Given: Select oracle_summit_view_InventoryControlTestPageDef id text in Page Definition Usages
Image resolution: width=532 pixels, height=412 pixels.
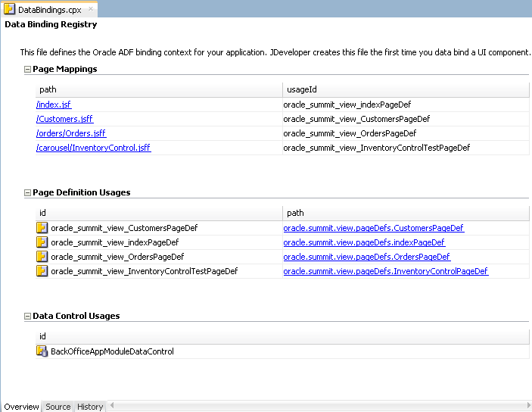Looking at the screenshot, I should (x=145, y=271).
